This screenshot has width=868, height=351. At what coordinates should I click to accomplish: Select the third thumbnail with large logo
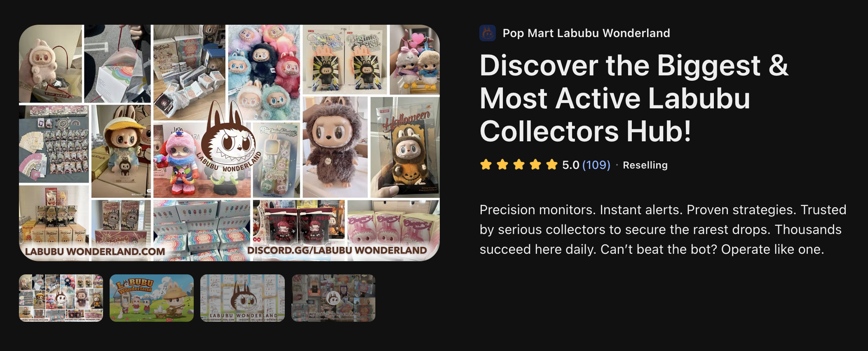[x=242, y=298]
